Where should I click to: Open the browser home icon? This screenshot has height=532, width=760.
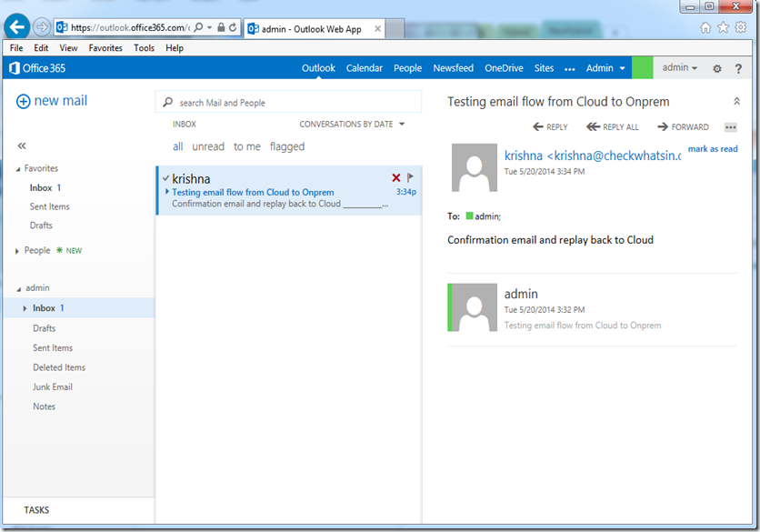click(x=705, y=27)
